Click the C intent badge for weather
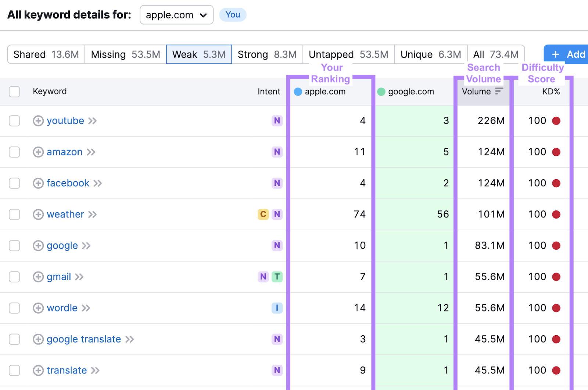This screenshot has height=390, width=588. point(263,214)
